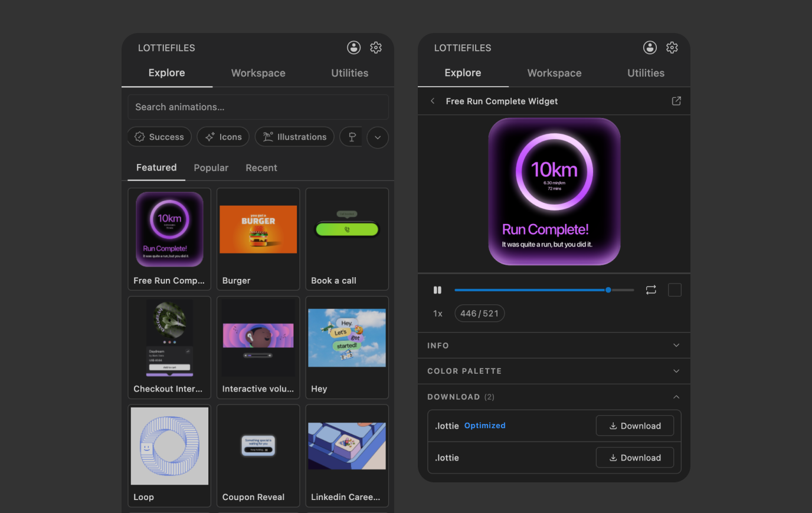This screenshot has height=513, width=812.
Task: Click the frame counter 446/521
Action: (x=479, y=314)
